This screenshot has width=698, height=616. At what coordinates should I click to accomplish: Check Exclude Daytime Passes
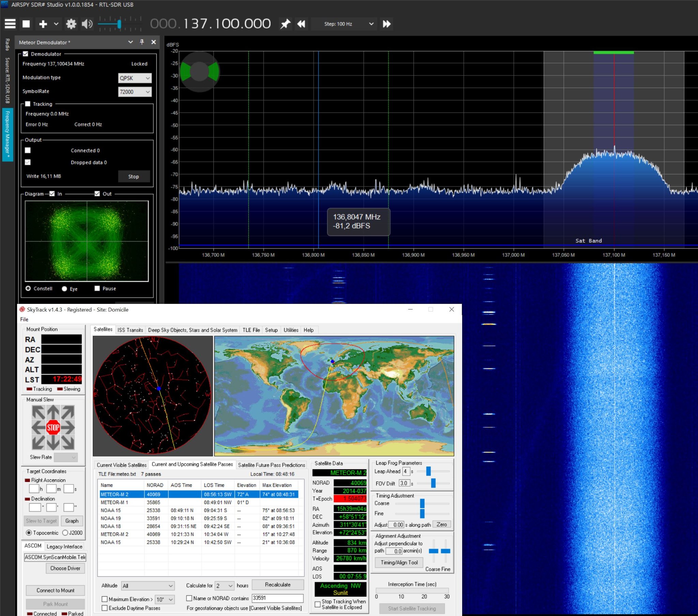(x=105, y=608)
